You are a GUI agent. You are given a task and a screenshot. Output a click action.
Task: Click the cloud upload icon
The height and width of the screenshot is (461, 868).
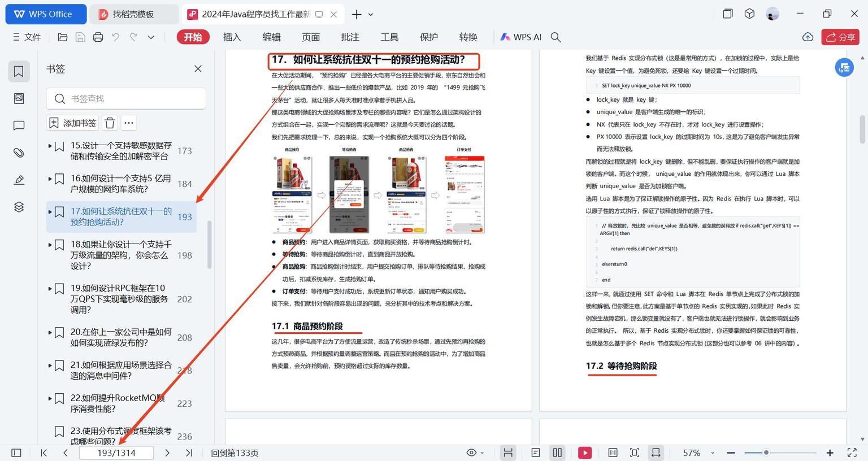(x=808, y=37)
